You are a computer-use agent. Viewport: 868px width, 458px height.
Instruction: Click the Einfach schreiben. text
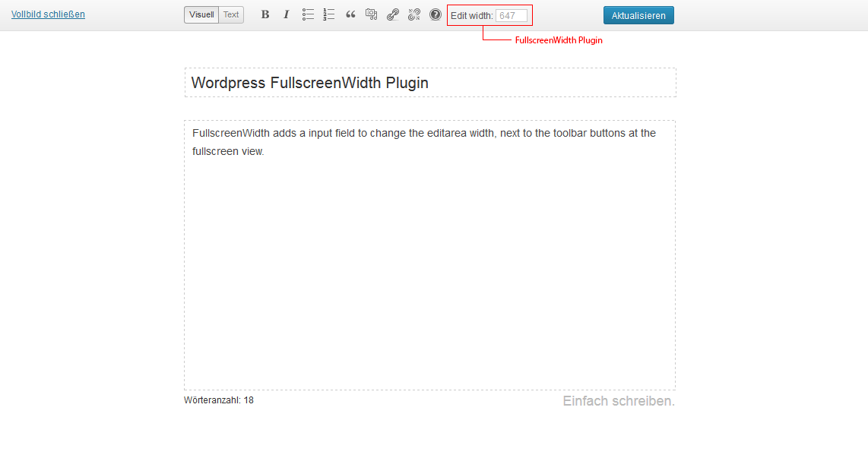click(x=619, y=401)
